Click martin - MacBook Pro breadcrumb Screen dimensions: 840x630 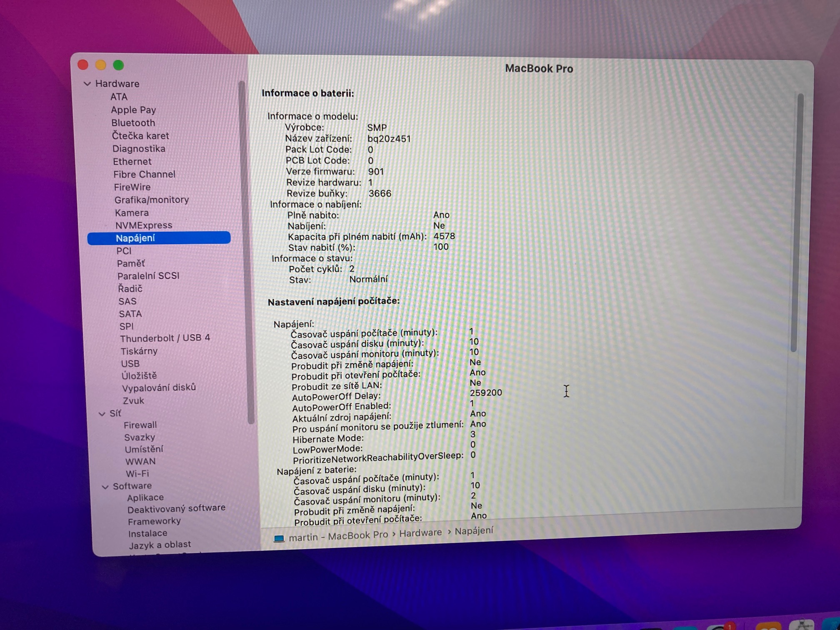tap(338, 536)
